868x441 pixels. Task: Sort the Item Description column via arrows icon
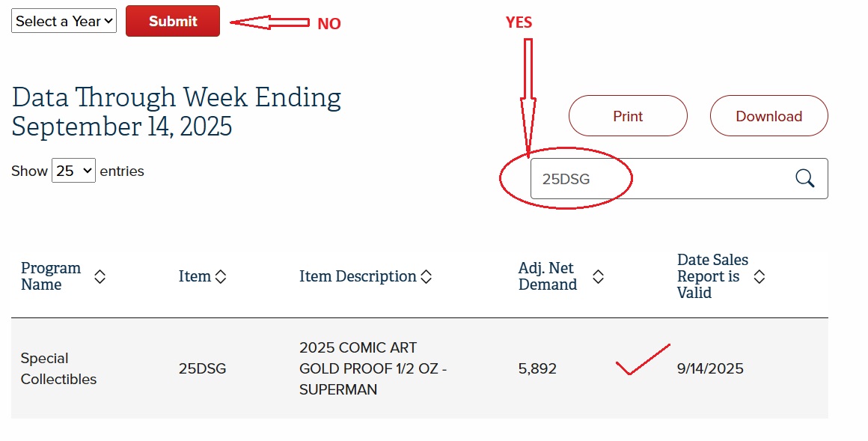(x=426, y=277)
